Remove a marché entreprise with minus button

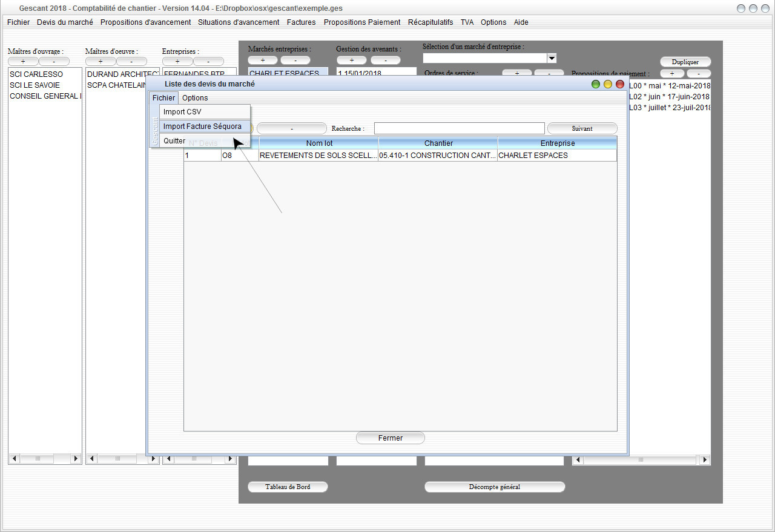(x=295, y=60)
